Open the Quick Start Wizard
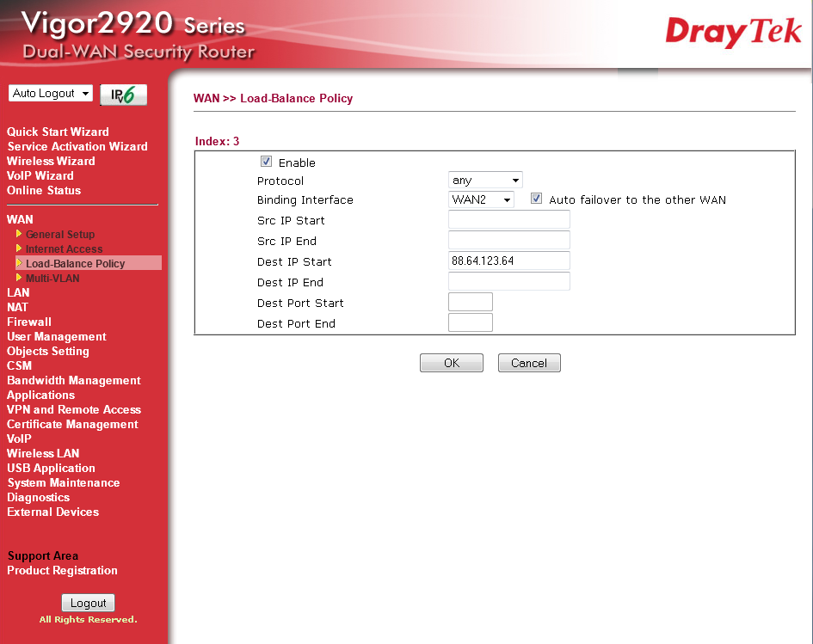 click(x=58, y=132)
